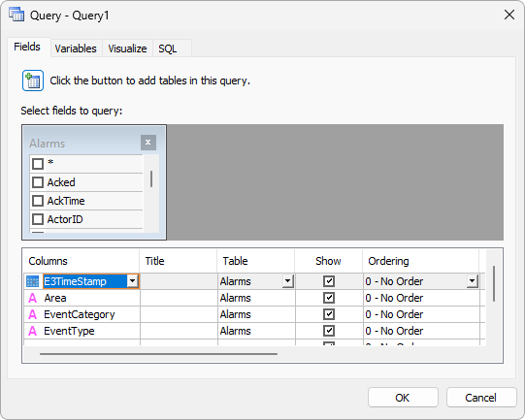Open the Alarms table dropdown in first row
525x420 pixels.
288,281
